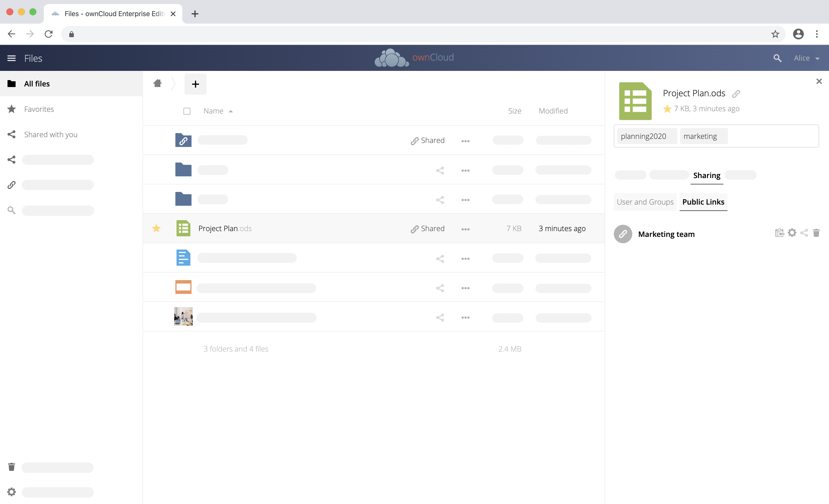Screen dimensions: 829x504
Task: Open the three-dot menu on Project Plan row
Action: click(x=466, y=228)
